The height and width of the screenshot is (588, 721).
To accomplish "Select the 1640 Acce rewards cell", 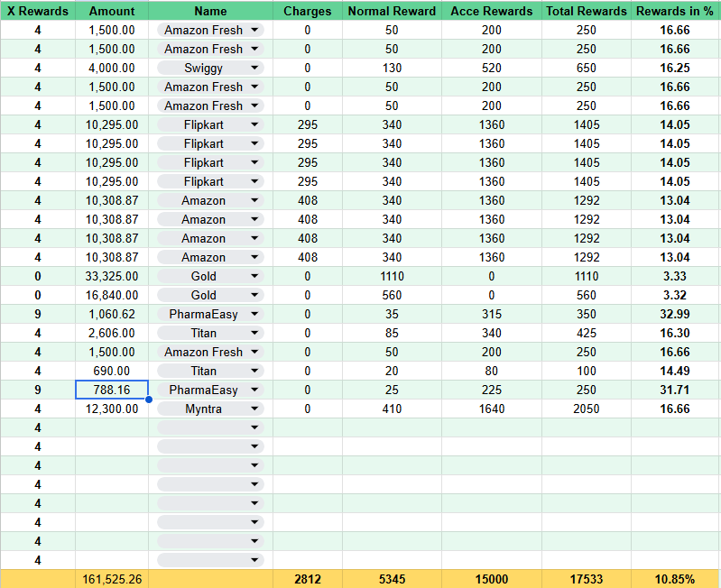I will click(x=492, y=409).
